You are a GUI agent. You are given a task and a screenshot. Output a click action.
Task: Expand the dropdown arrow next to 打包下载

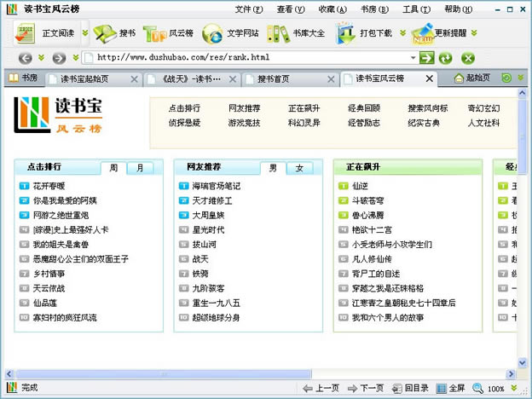pos(402,33)
